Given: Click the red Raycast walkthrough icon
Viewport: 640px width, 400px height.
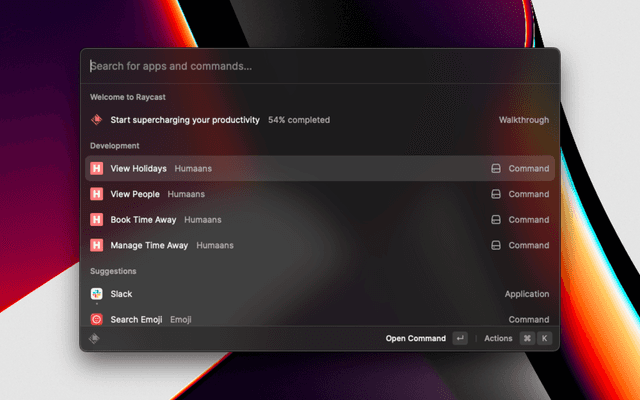Looking at the screenshot, I should tap(97, 120).
